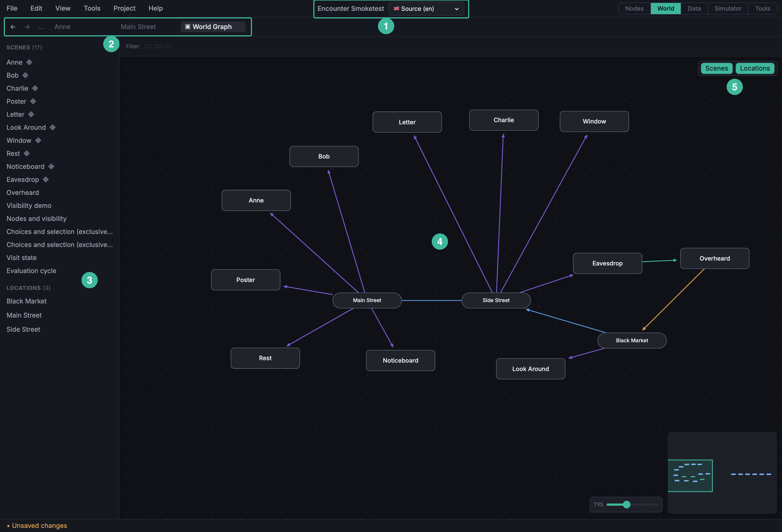
Task: Select Black Market in the locations list
Action: pos(27,301)
